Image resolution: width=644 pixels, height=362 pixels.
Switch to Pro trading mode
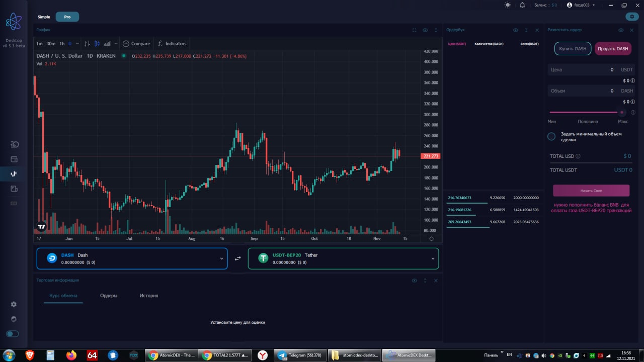click(x=67, y=17)
